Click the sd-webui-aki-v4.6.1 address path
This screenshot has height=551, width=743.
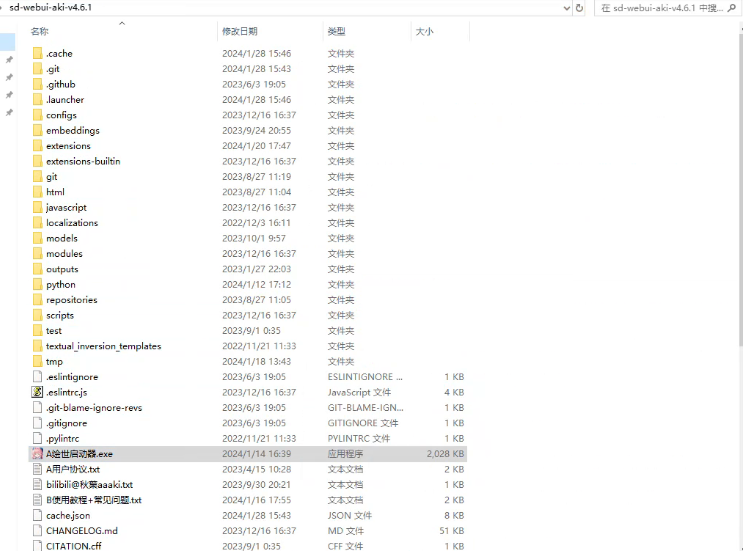click(x=50, y=8)
